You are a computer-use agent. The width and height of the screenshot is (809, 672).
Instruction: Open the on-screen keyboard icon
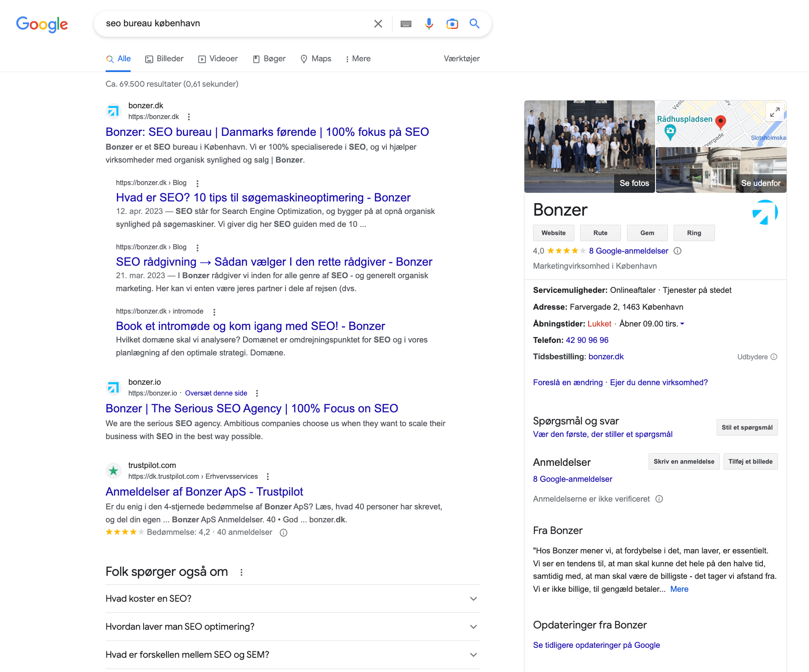(x=406, y=24)
